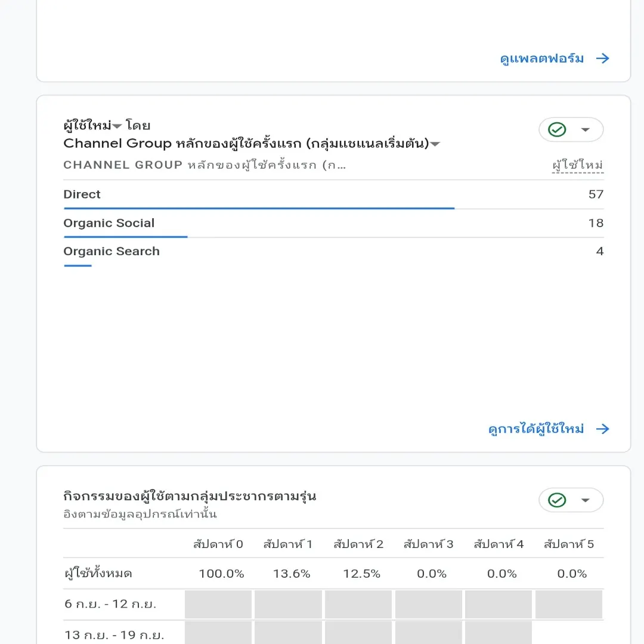This screenshot has height=644, width=644.
Task: Click the 12.5% retention cell
Action: tap(362, 574)
